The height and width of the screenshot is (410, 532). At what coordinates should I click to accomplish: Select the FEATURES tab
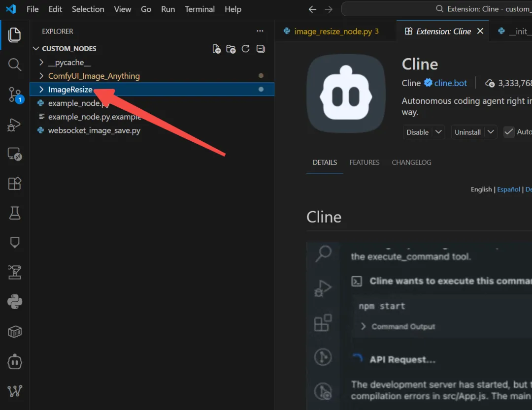[365, 162]
